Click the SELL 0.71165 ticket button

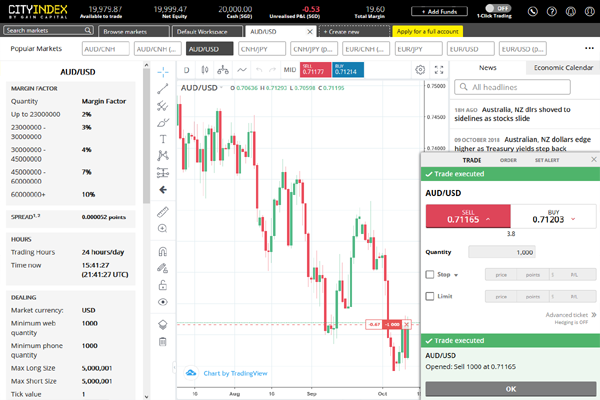point(468,216)
